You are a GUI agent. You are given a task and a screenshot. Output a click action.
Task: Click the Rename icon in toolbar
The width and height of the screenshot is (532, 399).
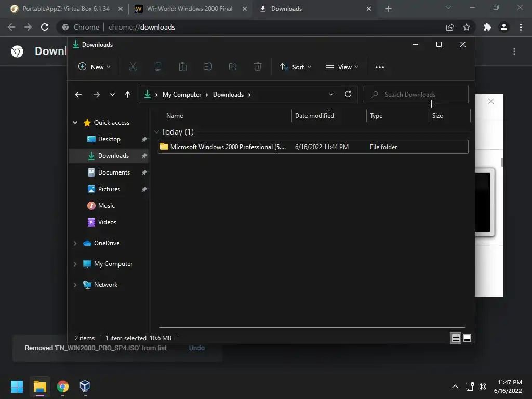point(208,67)
